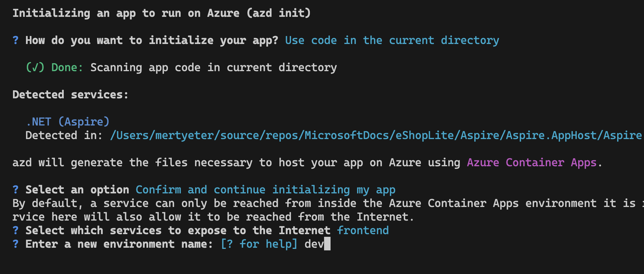Viewport: 644px width, 274px height.
Task: Click the block cursor after 'dev'
Action: pos(327,244)
